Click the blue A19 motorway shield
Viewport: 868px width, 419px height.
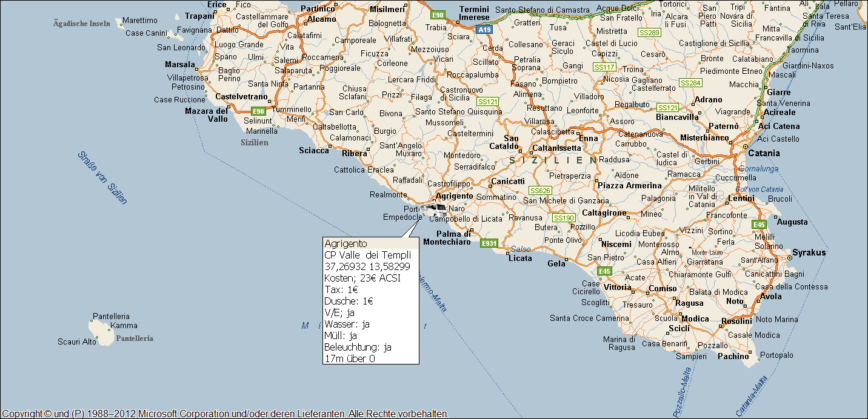[484, 29]
